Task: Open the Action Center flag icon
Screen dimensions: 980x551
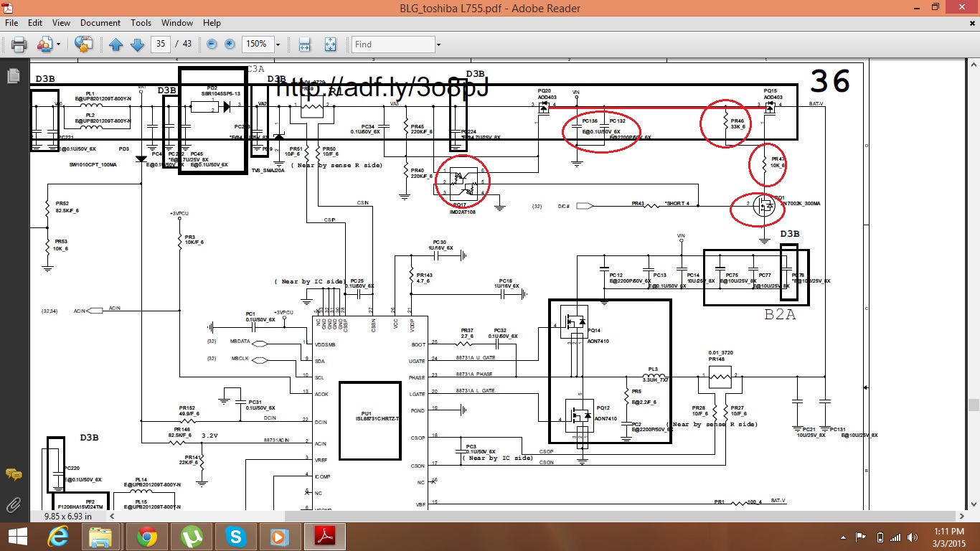Action: [861, 537]
